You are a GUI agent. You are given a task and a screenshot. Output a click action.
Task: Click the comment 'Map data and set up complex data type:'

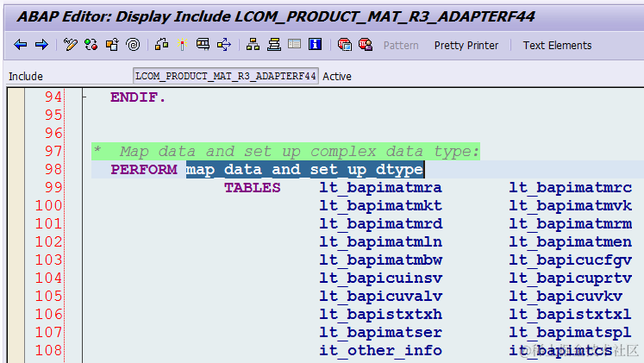(299, 152)
